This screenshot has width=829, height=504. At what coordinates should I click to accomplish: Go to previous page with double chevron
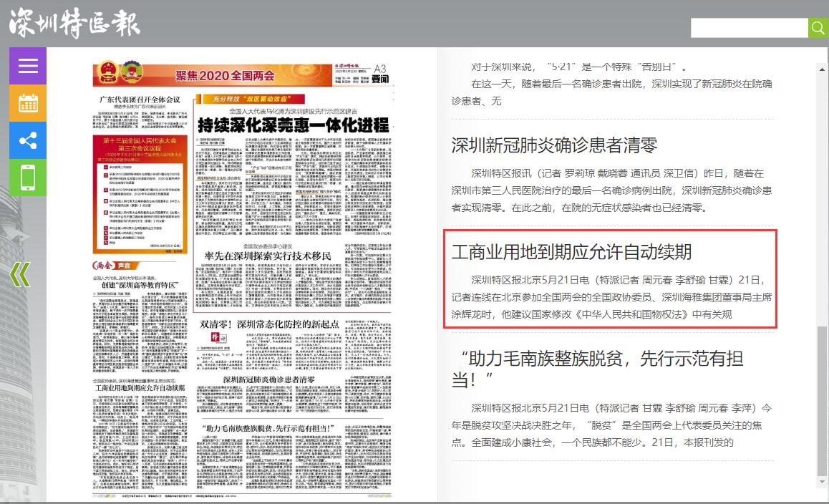19,274
